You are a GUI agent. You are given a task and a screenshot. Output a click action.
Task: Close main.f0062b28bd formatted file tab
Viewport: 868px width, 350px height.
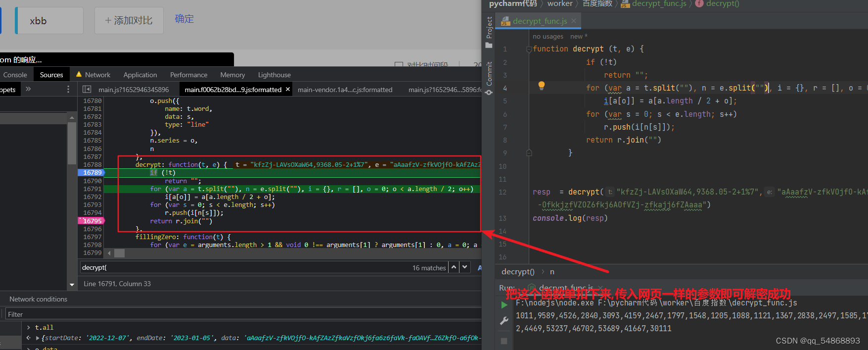coord(288,89)
